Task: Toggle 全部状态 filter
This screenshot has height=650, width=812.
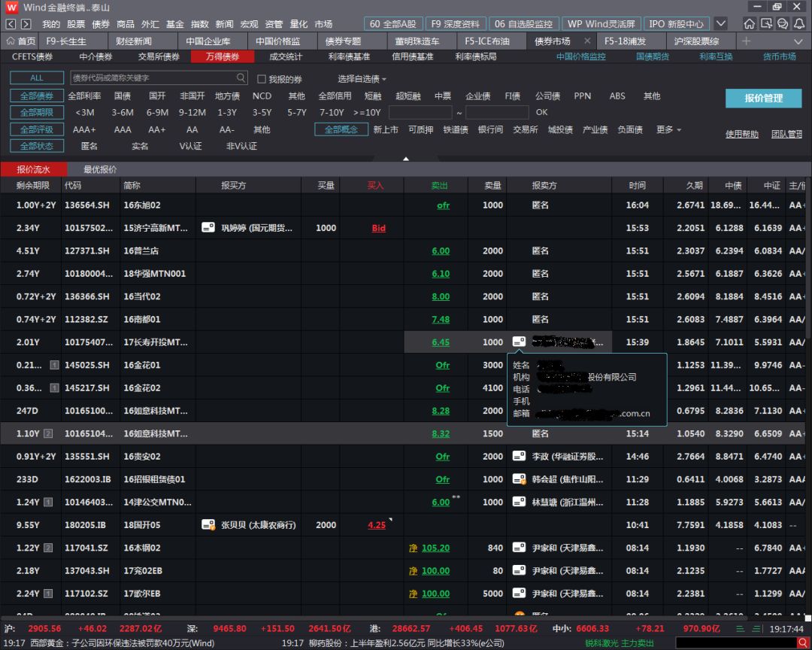Action: coord(37,146)
